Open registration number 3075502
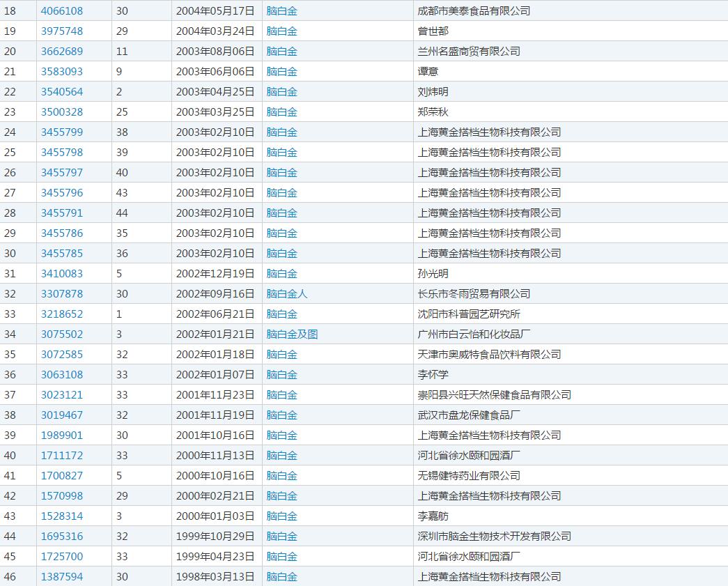This screenshot has height=586, width=728. click(x=62, y=334)
